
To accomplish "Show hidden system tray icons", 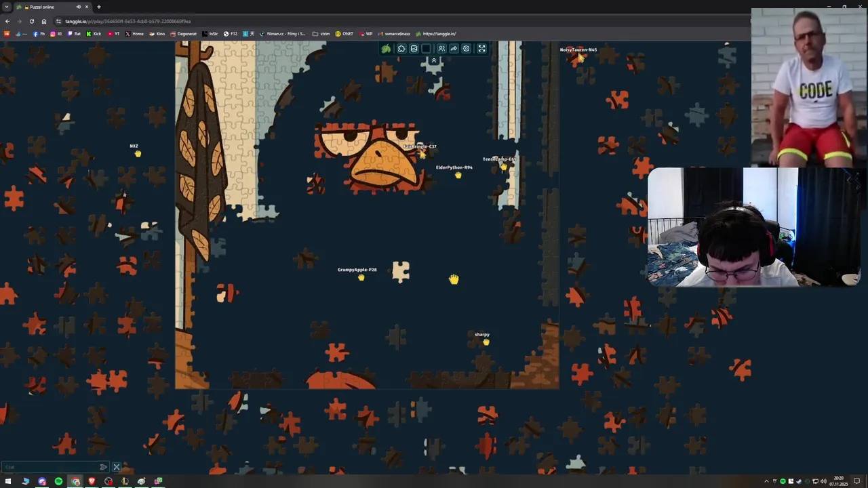I will [766, 481].
